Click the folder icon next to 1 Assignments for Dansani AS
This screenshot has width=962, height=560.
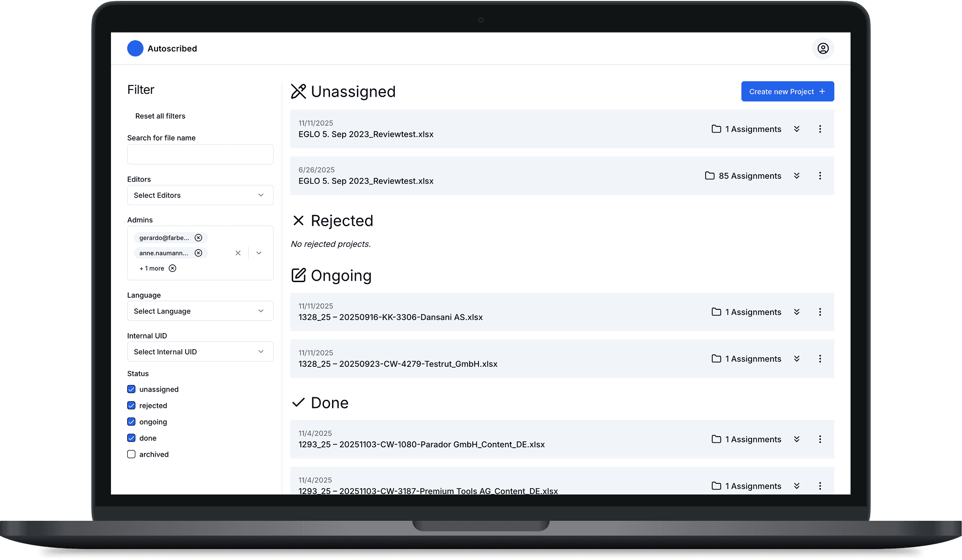(x=716, y=312)
